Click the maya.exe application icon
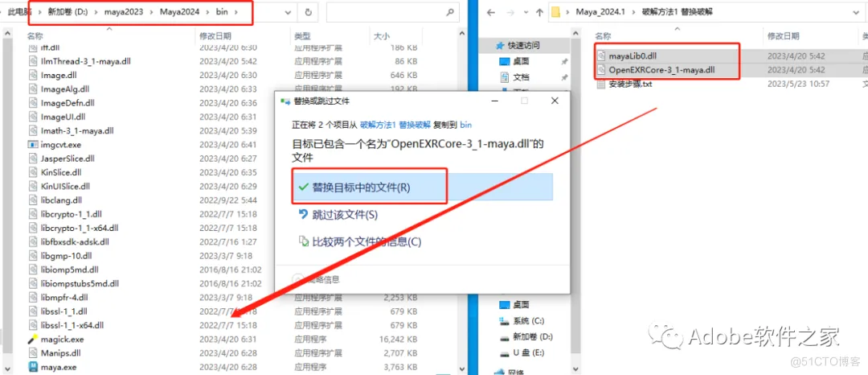 tap(32, 367)
